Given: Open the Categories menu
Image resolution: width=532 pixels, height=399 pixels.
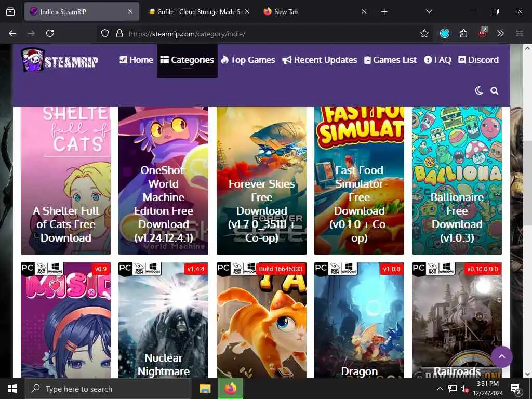Looking at the screenshot, I should pyautogui.click(x=187, y=60).
